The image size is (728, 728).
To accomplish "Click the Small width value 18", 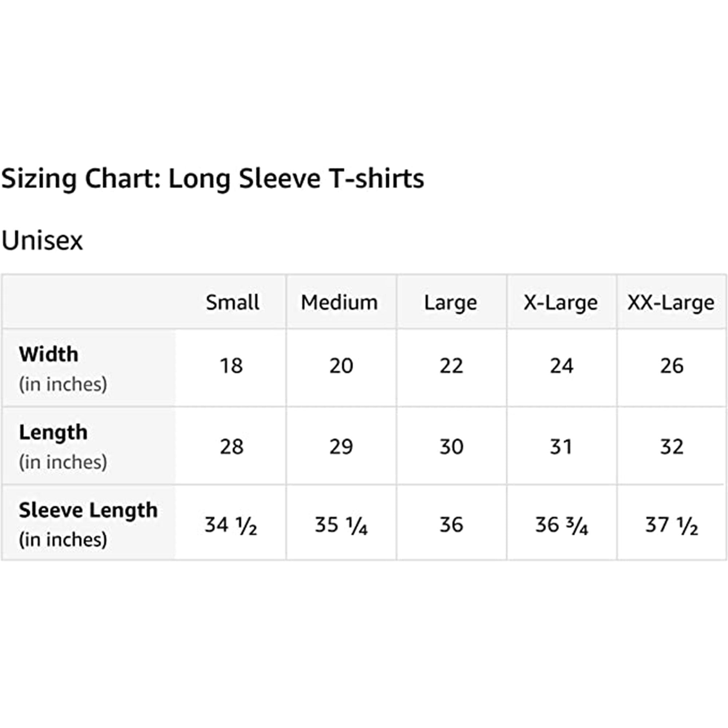I will click(x=232, y=366).
